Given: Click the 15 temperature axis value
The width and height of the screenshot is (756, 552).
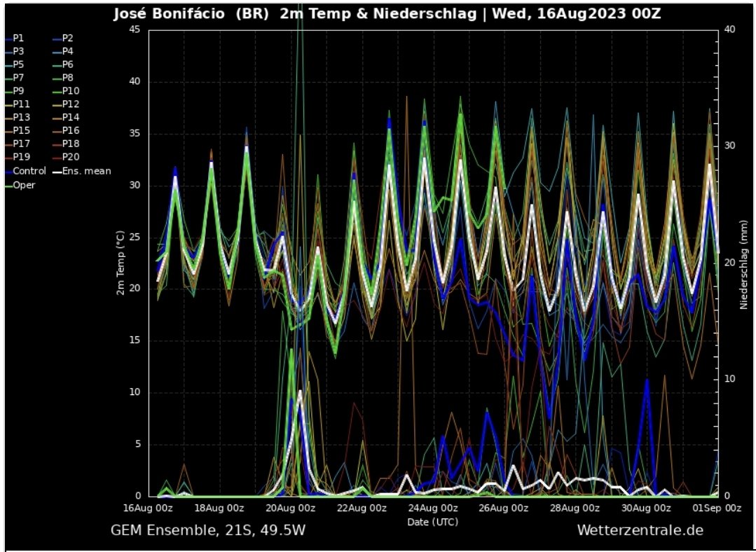Looking at the screenshot, I should tap(135, 340).
